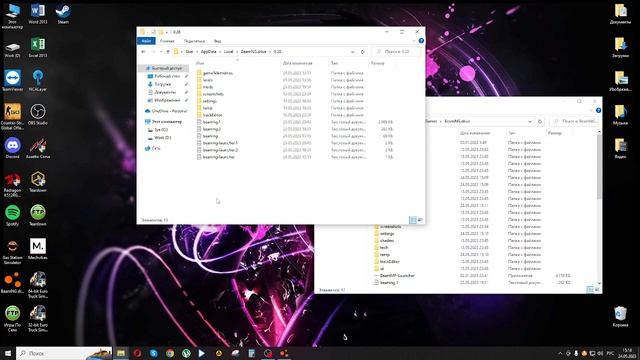
Task: Open This PC desktop icon
Action: click(x=12, y=16)
